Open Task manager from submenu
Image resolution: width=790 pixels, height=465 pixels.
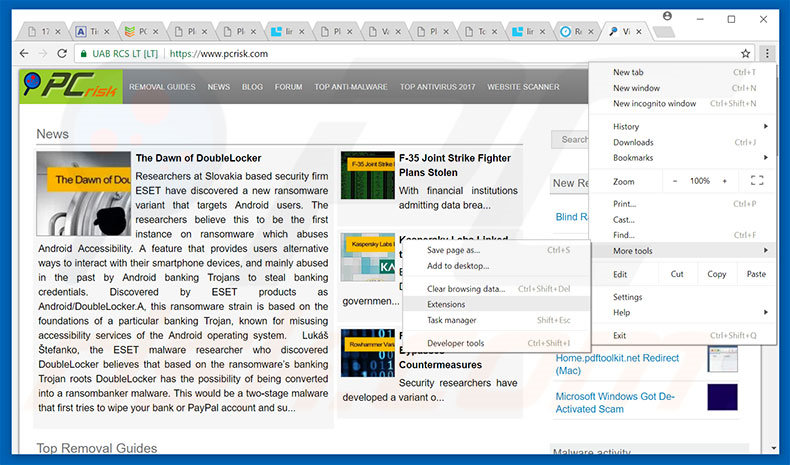(x=497, y=320)
